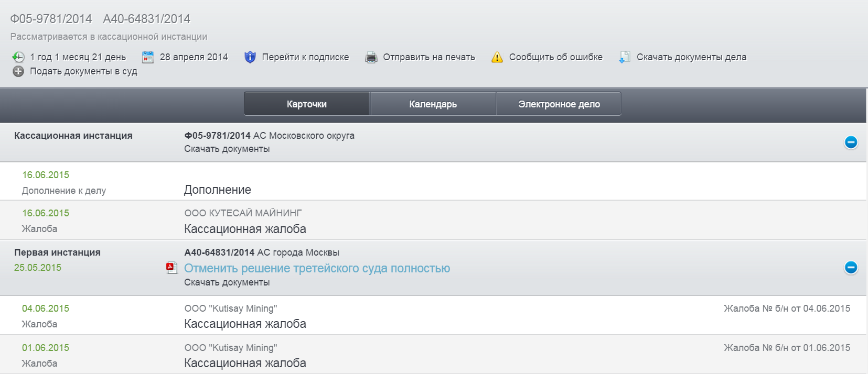The image size is (868, 374).
Task: Select the ООО КУТЕСАЙ МАЙНИНГ complaint row
Action: tap(245, 229)
